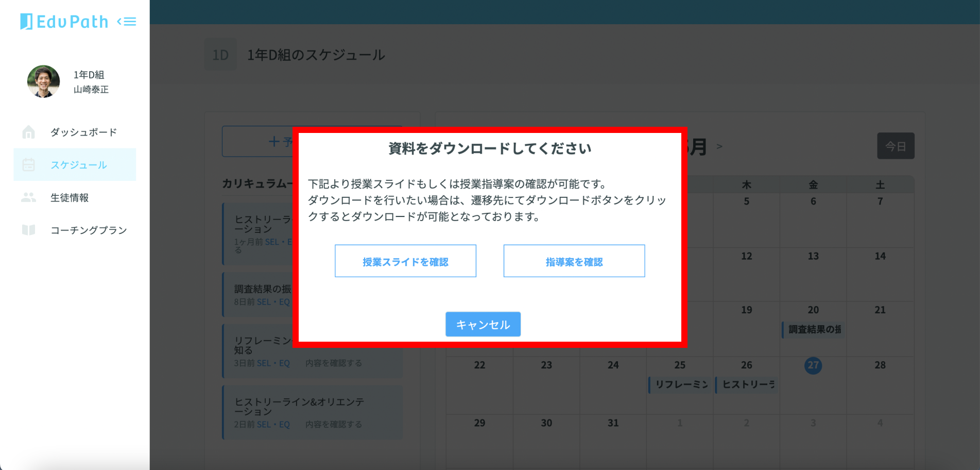Select the highlighted date 27 circle

tap(813, 366)
